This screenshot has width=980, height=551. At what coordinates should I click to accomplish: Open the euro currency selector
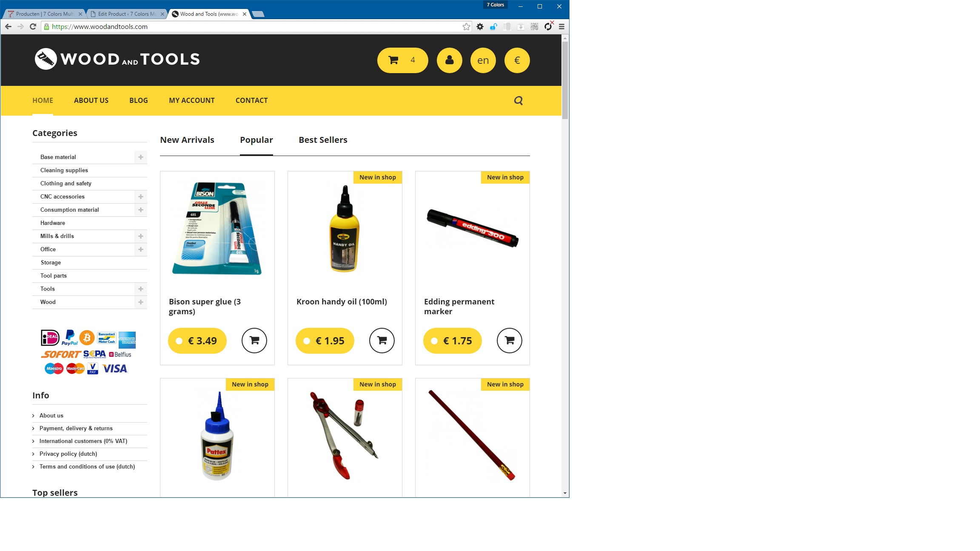pos(517,60)
